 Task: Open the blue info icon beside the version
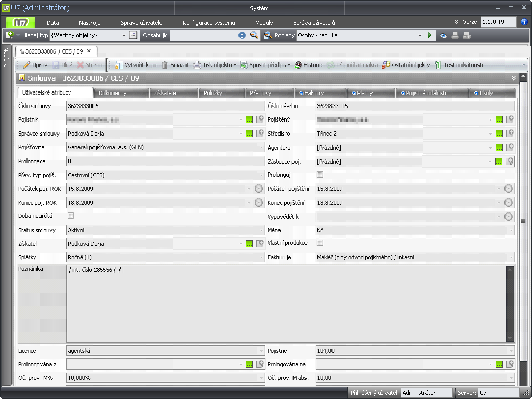[x=524, y=22]
